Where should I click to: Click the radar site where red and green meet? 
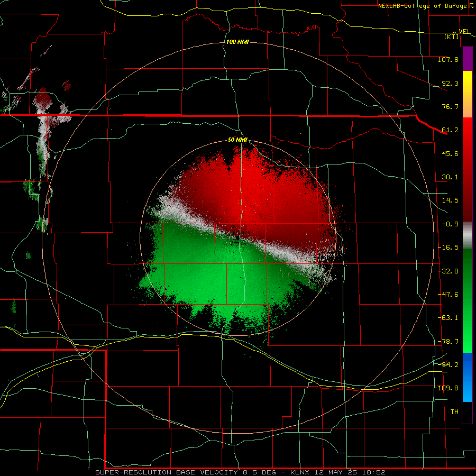(x=237, y=238)
